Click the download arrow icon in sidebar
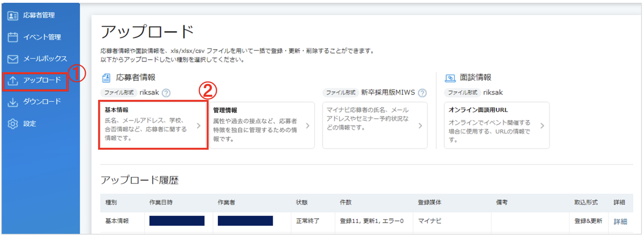Image resolution: width=644 pixels, height=236 pixels. click(x=13, y=102)
